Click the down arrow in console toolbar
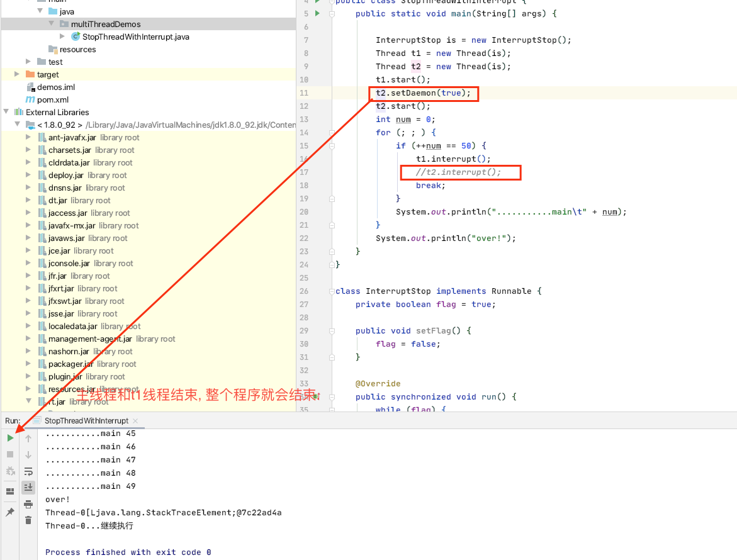This screenshot has width=737, height=560. tap(28, 455)
